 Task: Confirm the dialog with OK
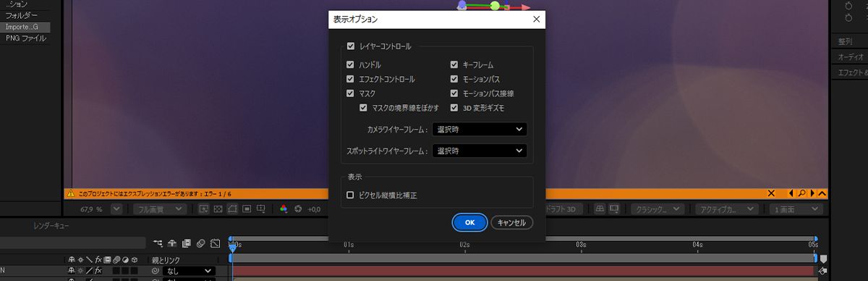point(469,222)
